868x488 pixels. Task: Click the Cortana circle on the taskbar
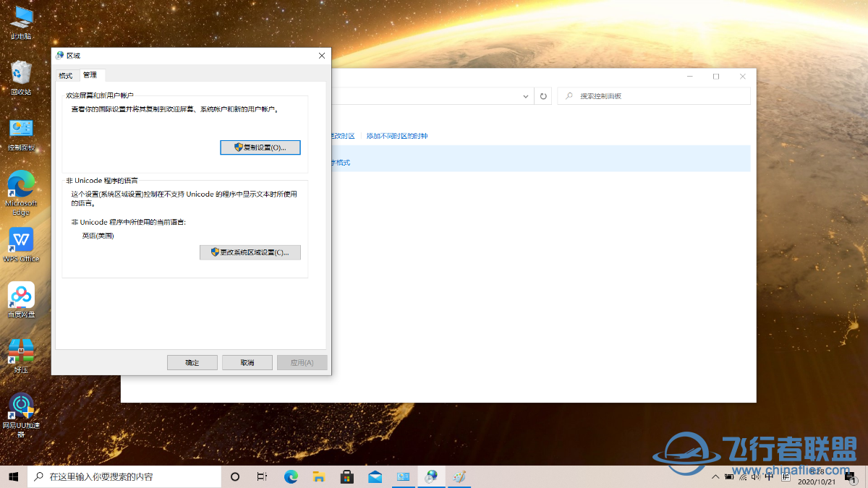pyautogui.click(x=235, y=476)
